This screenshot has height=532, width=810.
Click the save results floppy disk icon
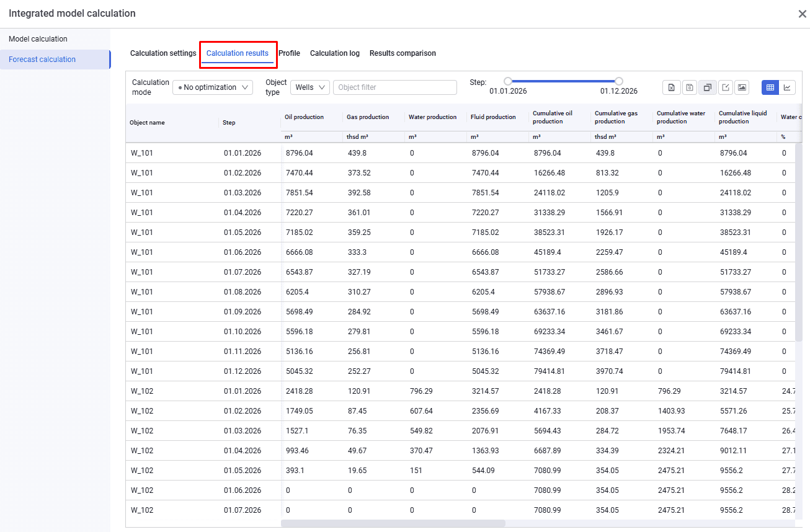tap(689, 87)
